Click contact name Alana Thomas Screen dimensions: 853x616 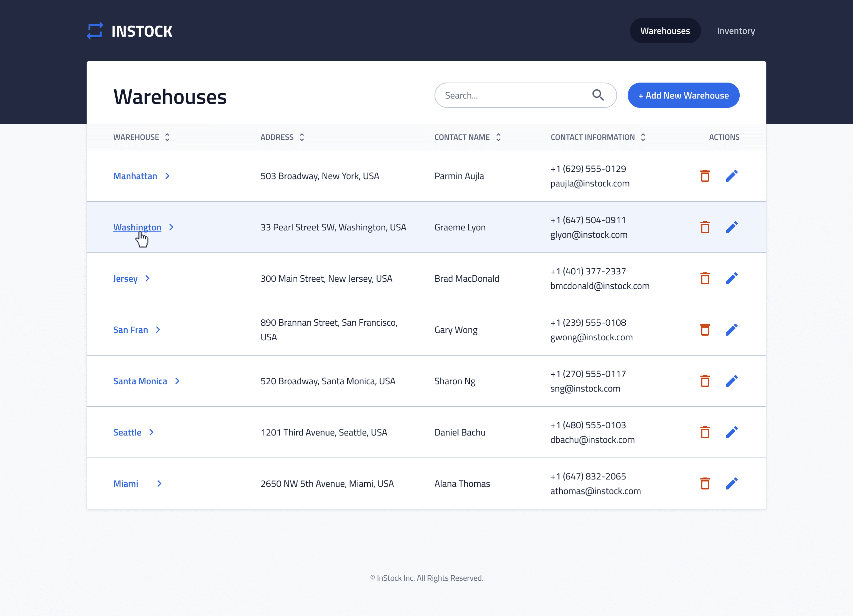point(462,484)
